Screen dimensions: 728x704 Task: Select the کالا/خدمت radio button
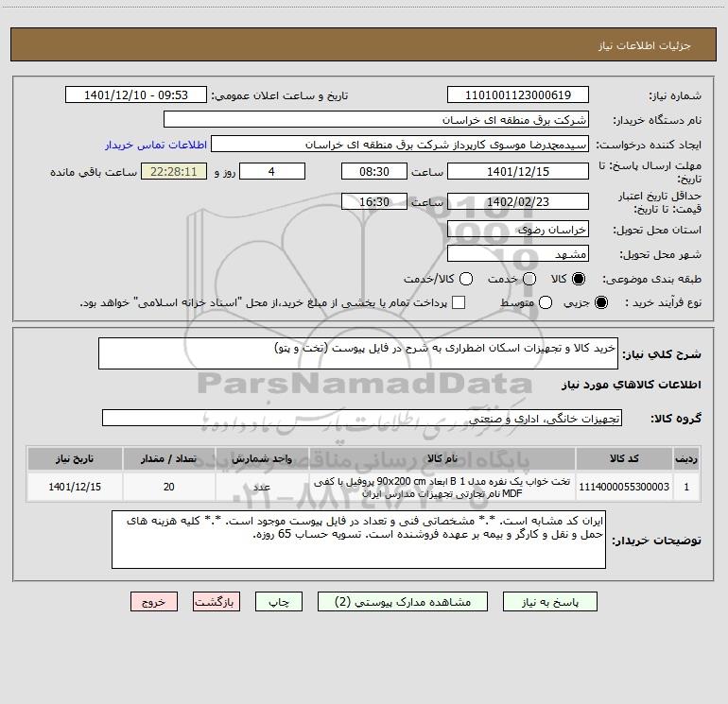click(466, 279)
